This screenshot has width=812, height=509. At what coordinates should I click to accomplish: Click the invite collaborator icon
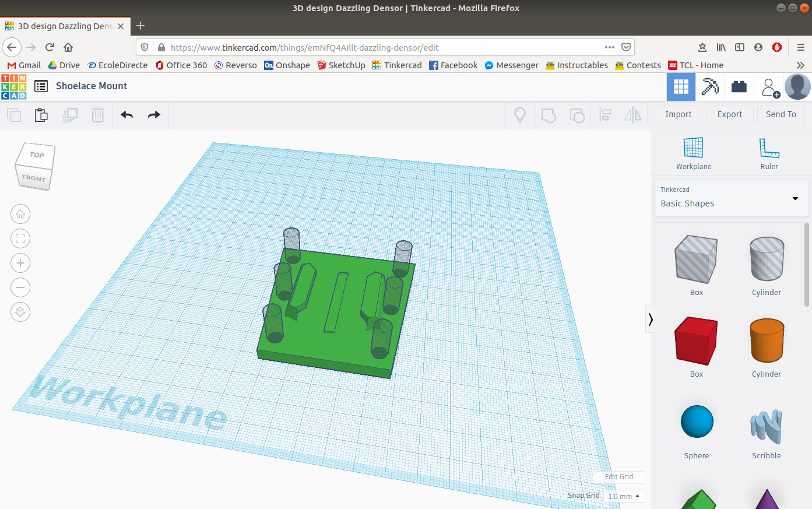tap(770, 87)
